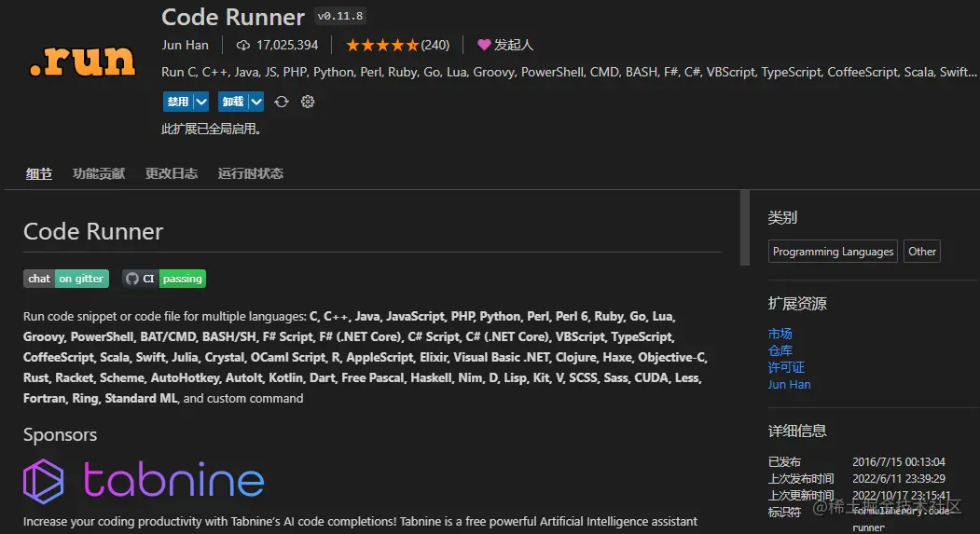The image size is (980, 534).
Task: Click the Code Runner title in header
Action: click(x=233, y=17)
